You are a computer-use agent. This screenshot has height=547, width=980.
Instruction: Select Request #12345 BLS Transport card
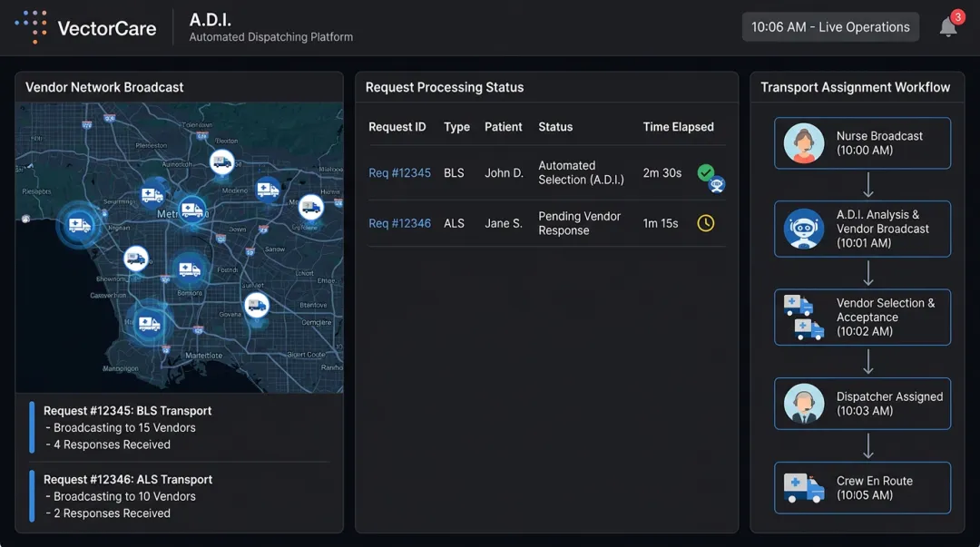click(180, 427)
